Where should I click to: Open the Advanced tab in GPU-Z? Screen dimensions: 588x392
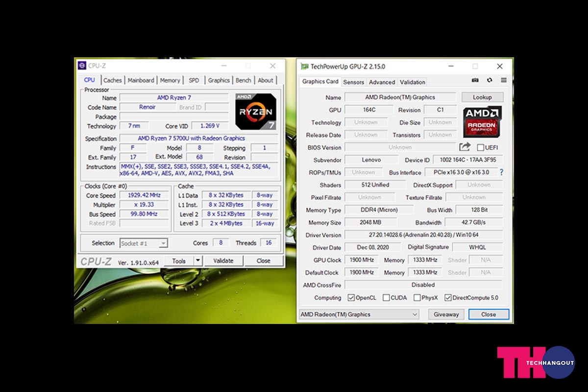coord(382,82)
